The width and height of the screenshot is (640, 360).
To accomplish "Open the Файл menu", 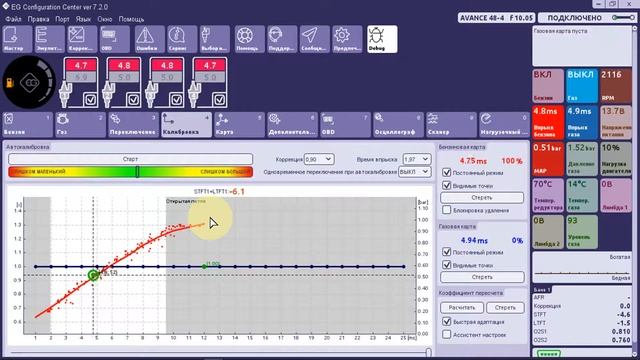I will tap(13, 19).
